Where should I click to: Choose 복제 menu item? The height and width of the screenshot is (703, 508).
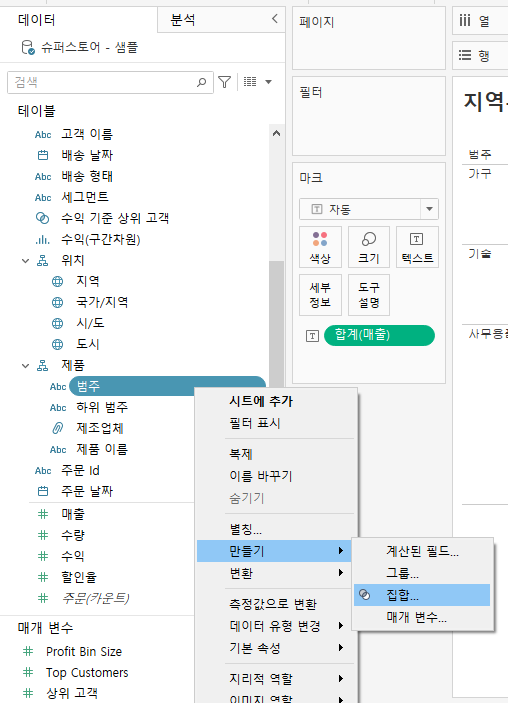coord(241,454)
